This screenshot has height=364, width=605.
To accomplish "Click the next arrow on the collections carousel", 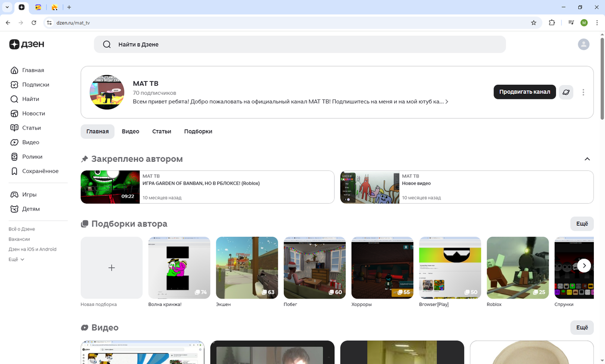I will [584, 265].
